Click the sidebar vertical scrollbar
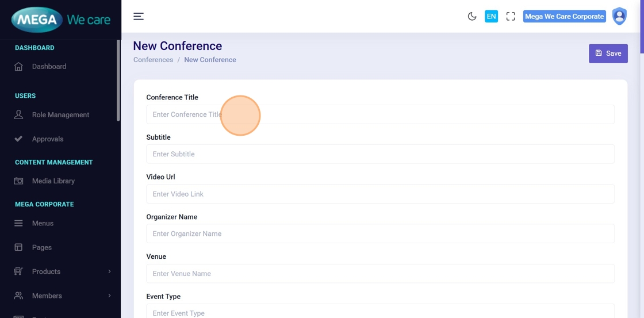The width and height of the screenshot is (644, 318). [x=118, y=81]
